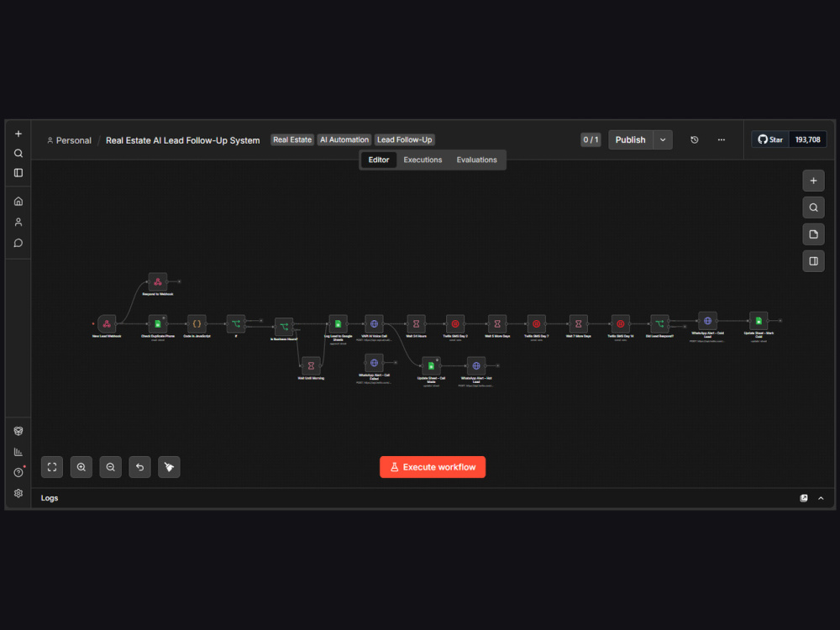
Task: Select the Log Lead to Google Sheets node
Action: coord(338,323)
